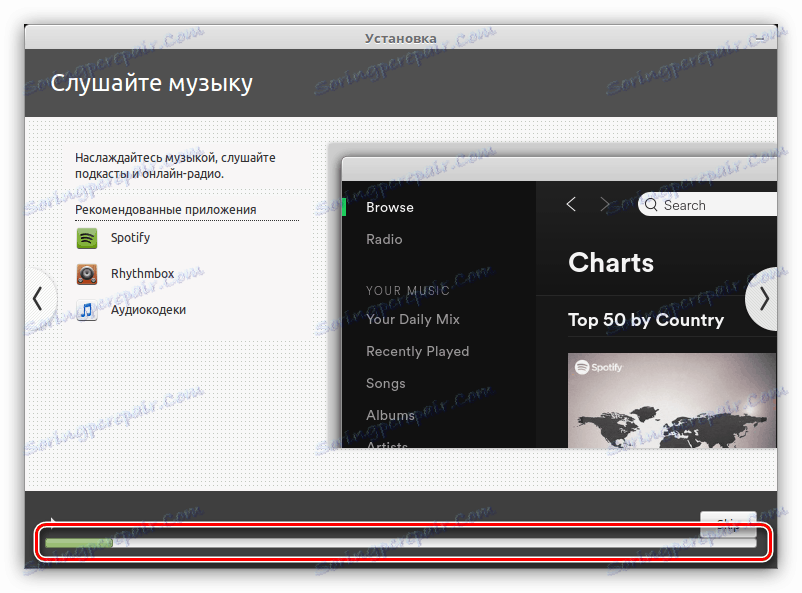This screenshot has height=593, width=802.
Task: Go to the previous installer slide
Action: point(39,299)
